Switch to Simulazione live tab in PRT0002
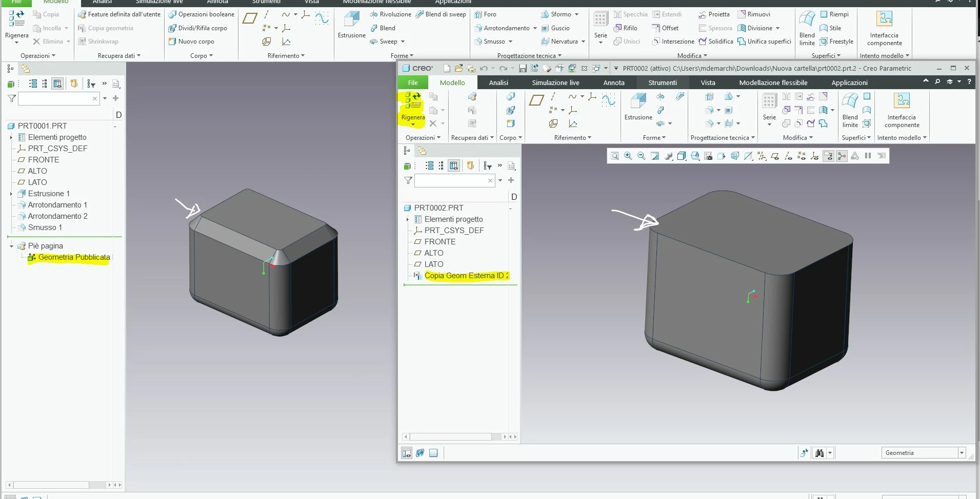 555,82
